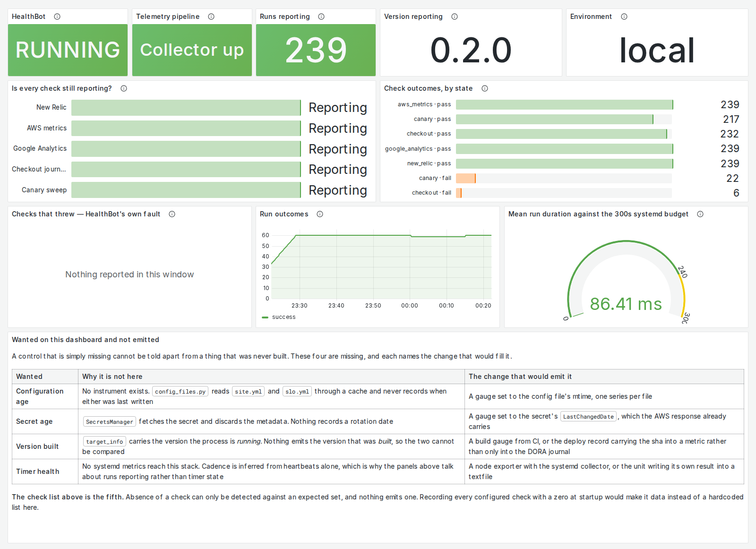Open info icon on Check outcomes, by state

click(485, 88)
